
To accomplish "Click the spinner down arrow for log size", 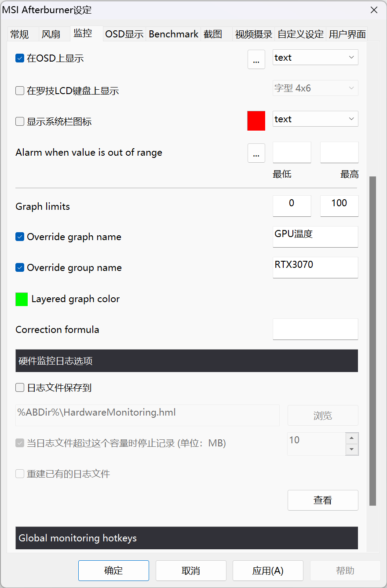I will pos(351,449).
